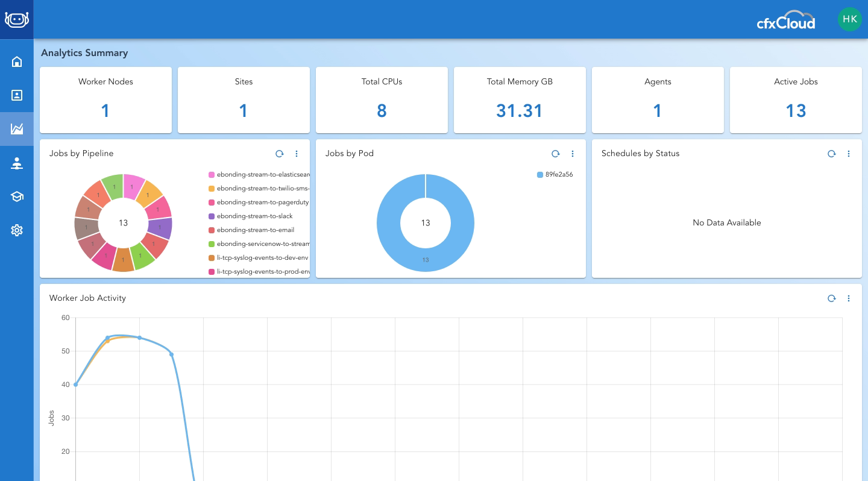Click the HK user avatar
The height and width of the screenshot is (481, 868).
(x=850, y=19)
